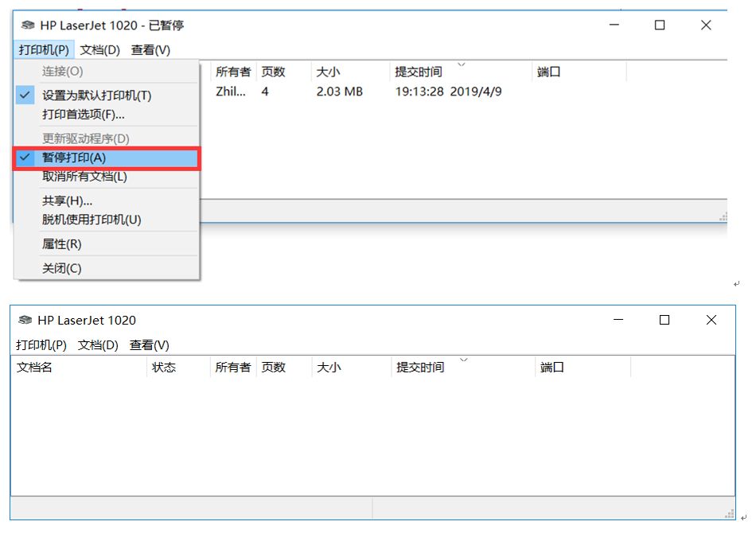Viewport: 756px width, 537px height.
Task: Click the resize grip of the lower window
Action: [730, 515]
